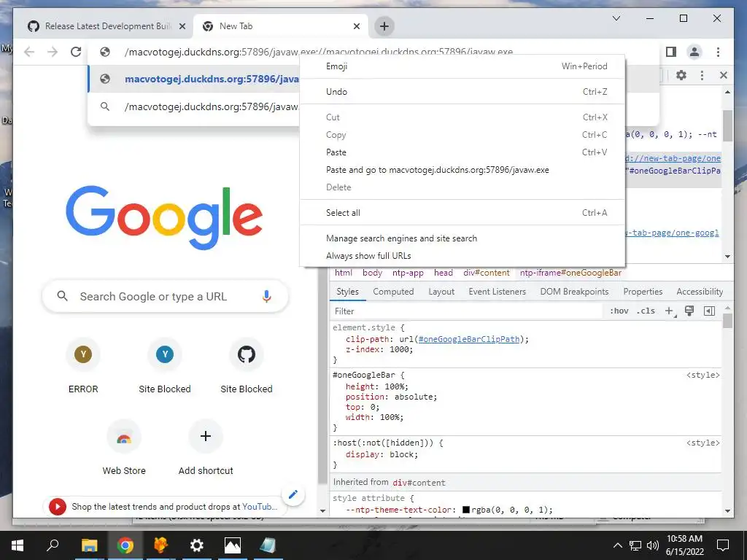Open Chrome's three-dot menu
The width and height of the screenshot is (747, 560).
click(x=718, y=52)
